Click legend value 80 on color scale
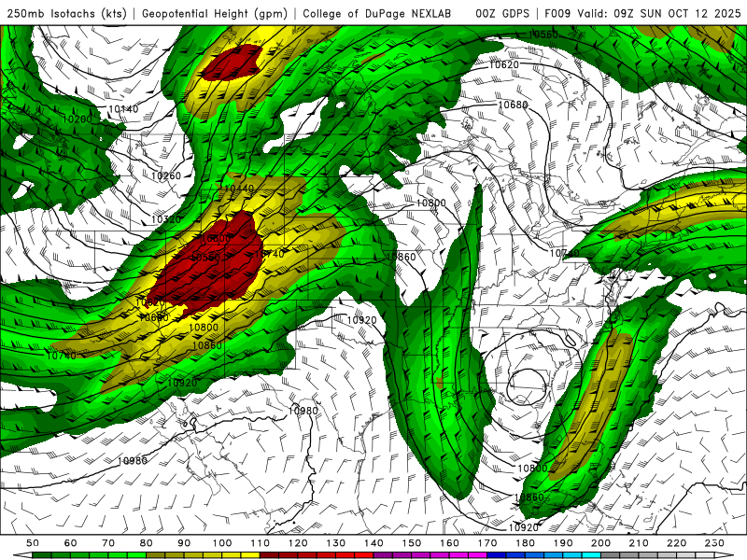 (147, 543)
